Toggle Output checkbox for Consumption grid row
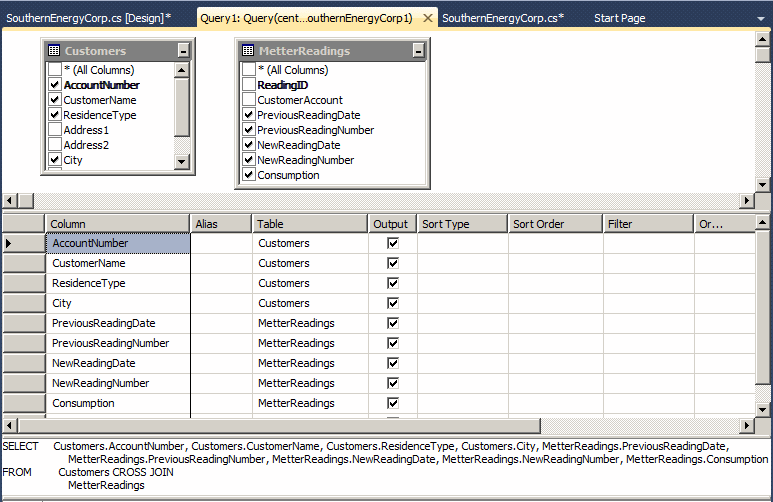The width and height of the screenshot is (773, 502). (x=393, y=403)
